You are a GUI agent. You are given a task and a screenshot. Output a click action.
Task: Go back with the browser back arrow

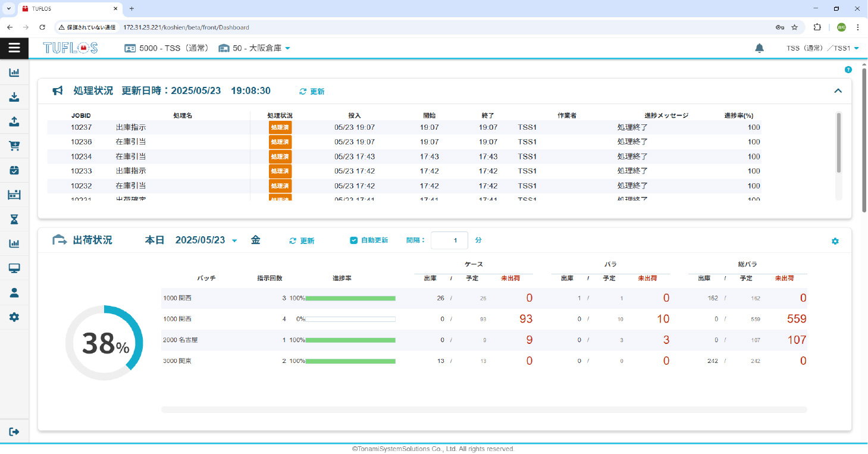(x=10, y=27)
